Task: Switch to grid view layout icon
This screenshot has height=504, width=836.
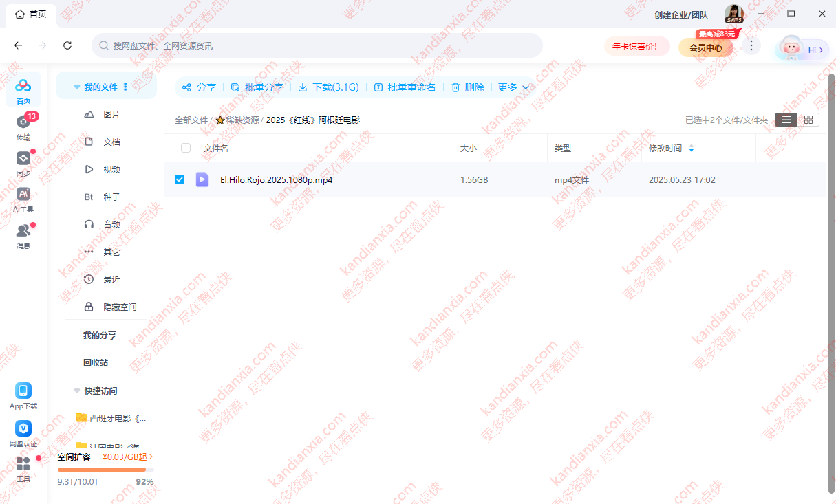Action: (808, 120)
